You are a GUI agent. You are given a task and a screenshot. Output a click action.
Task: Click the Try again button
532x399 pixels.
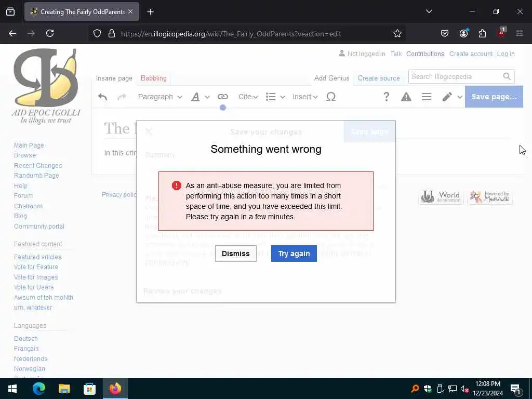294,254
